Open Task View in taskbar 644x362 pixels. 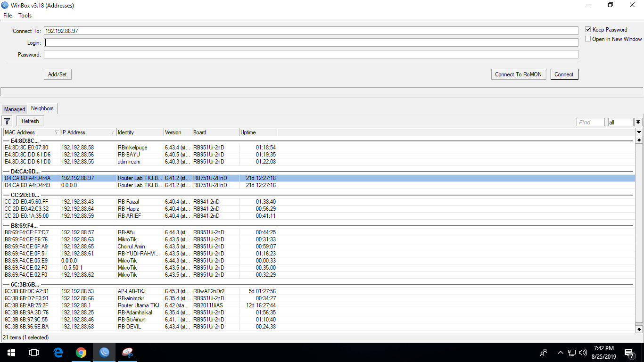click(33, 352)
